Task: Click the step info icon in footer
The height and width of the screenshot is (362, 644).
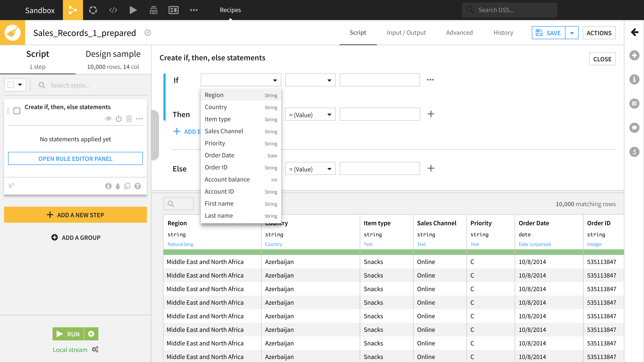Action: (x=108, y=186)
